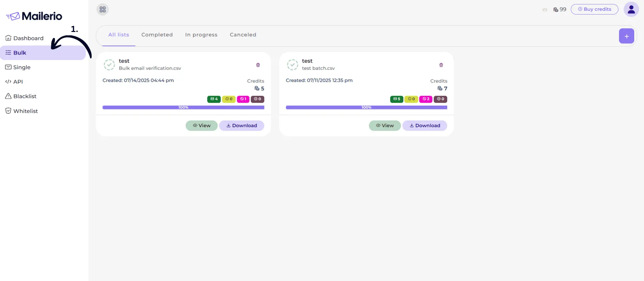Click the grid layout icon in top bar
Screen dimensions: 644x281
coord(102,9)
